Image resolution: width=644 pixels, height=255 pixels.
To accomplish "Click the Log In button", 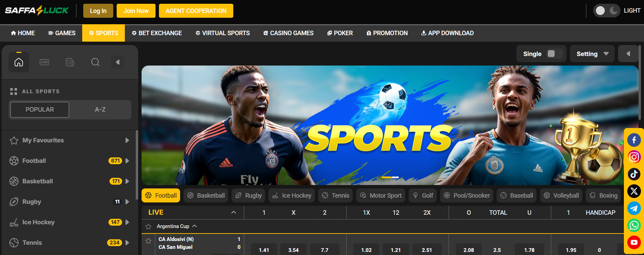I will (98, 11).
